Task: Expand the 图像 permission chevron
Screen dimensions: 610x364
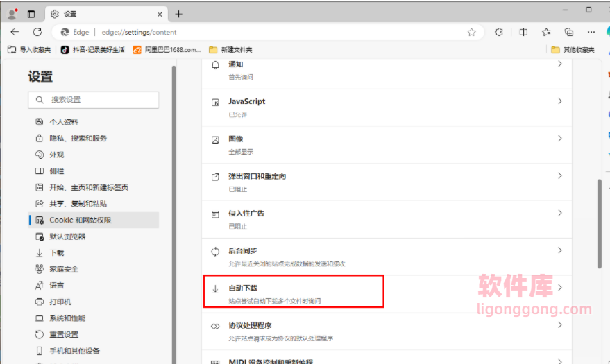Action: pos(560,138)
